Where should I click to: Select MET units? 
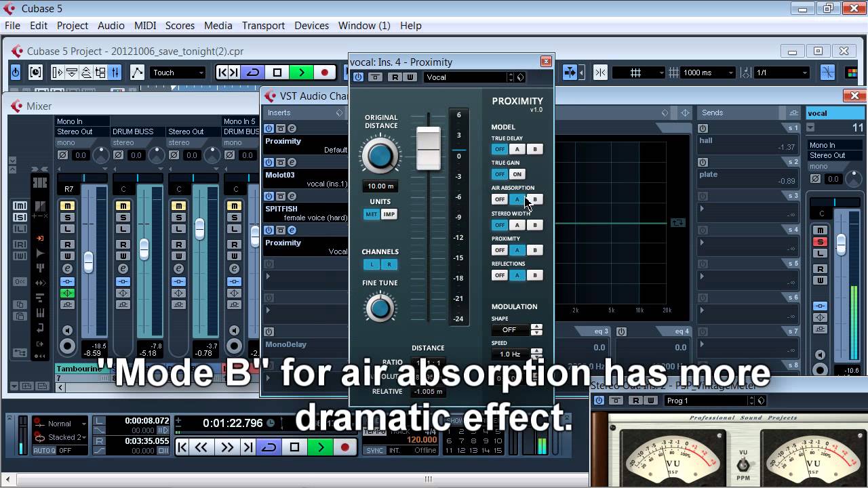tap(372, 214)
